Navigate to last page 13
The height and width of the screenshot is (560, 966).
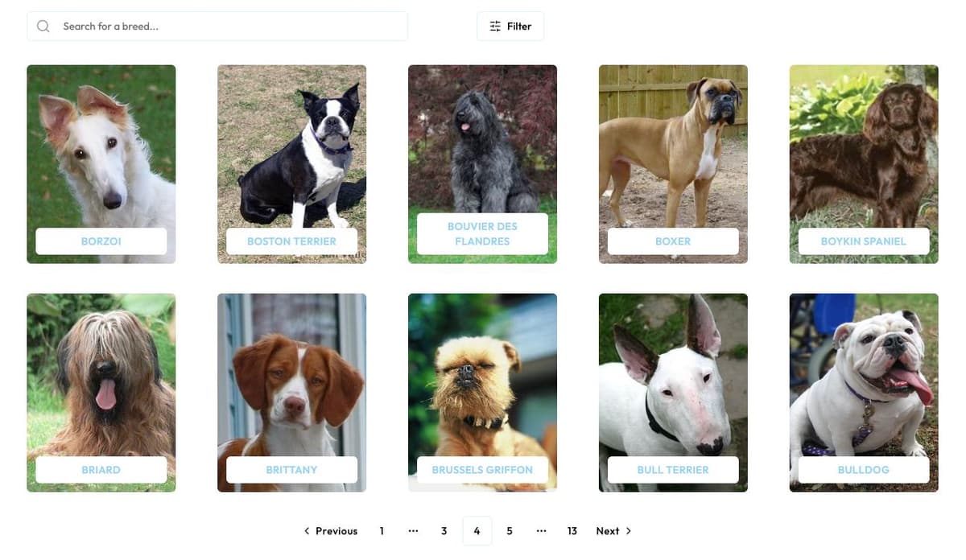pyautogui.click(x=572, y=531)
